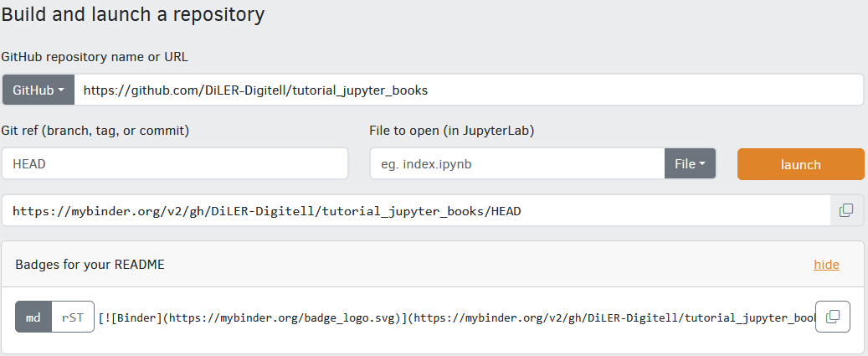Focus the GitHub repository URL field

coord(469,90)
